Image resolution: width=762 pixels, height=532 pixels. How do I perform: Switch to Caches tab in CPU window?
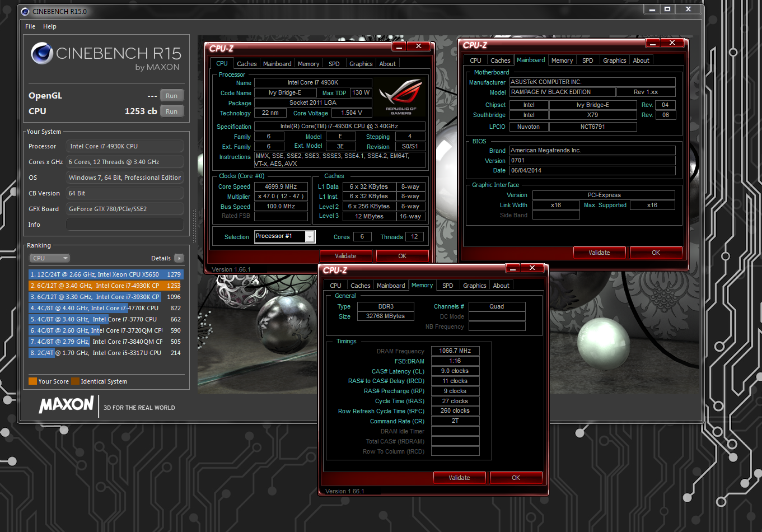[246, 64]
